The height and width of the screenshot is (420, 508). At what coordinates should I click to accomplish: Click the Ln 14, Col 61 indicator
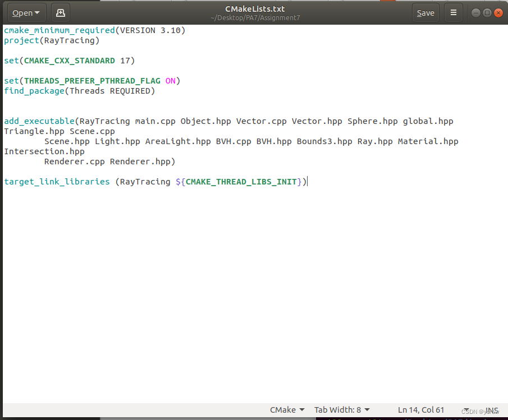[x=421, y=410]
